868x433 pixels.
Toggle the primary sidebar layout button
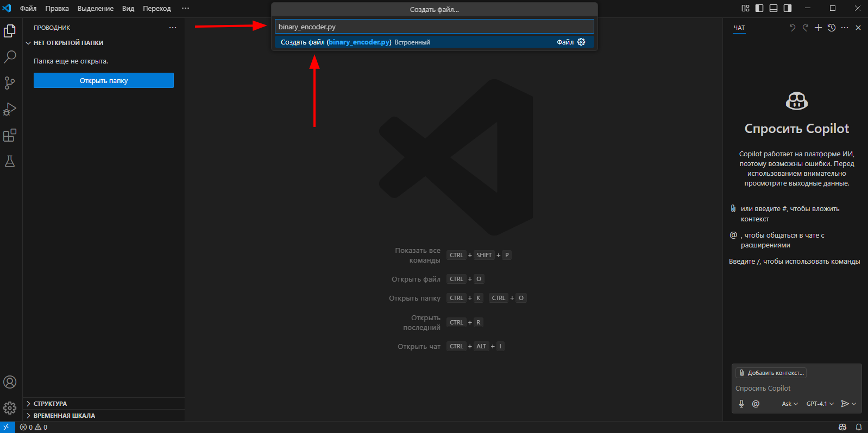(x=759, y=8)
